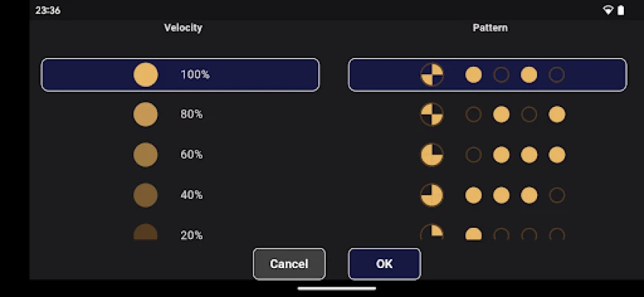Select the 80% velocity option
Viewport: 644px width, 297px height.
[191, 114]
